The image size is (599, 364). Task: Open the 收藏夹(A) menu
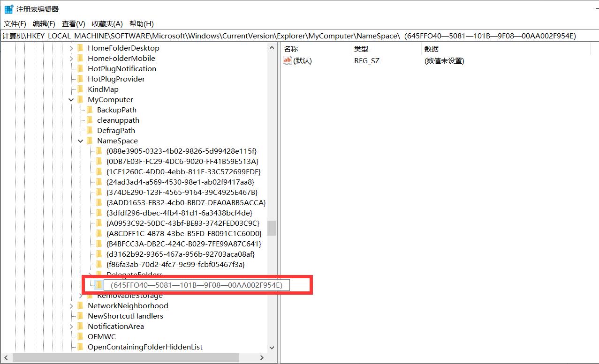coord(106,23)
